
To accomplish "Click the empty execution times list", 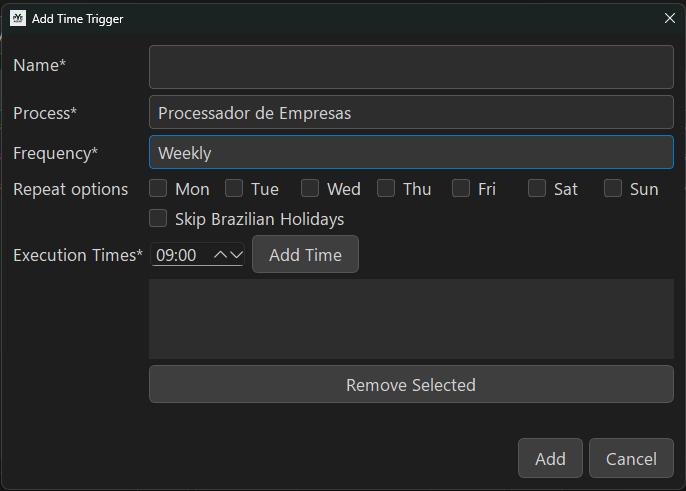I will pos(411,318).
